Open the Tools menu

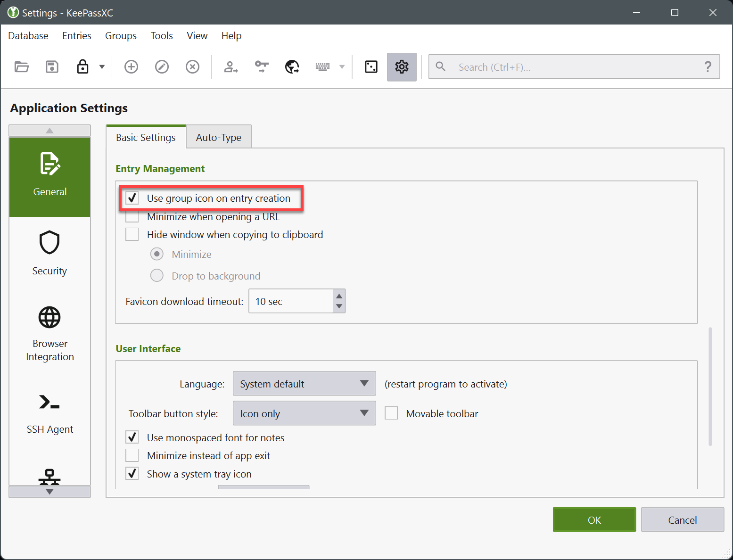click(x=162, y=35)
